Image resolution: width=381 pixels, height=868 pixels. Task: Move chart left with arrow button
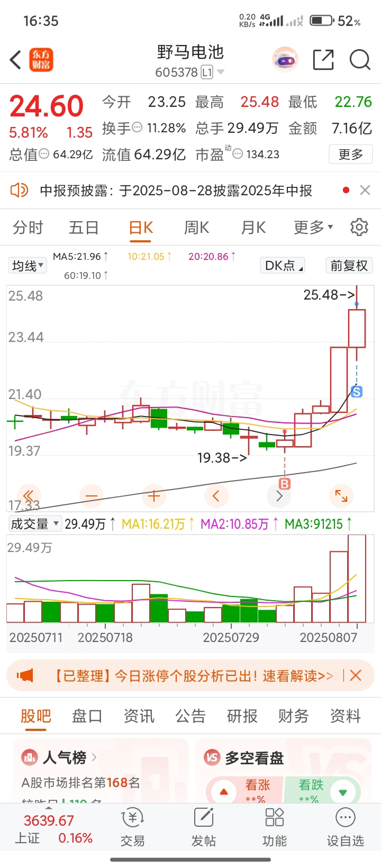coord(216,496)
